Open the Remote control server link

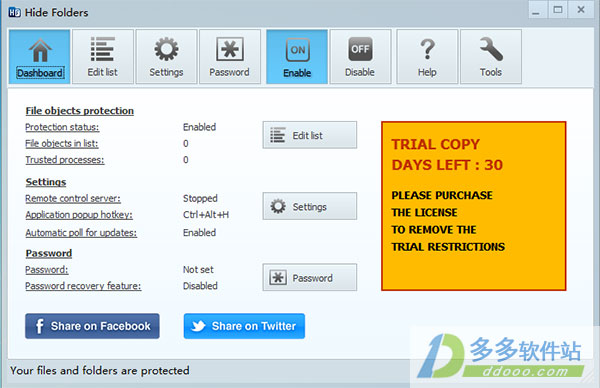73,199
